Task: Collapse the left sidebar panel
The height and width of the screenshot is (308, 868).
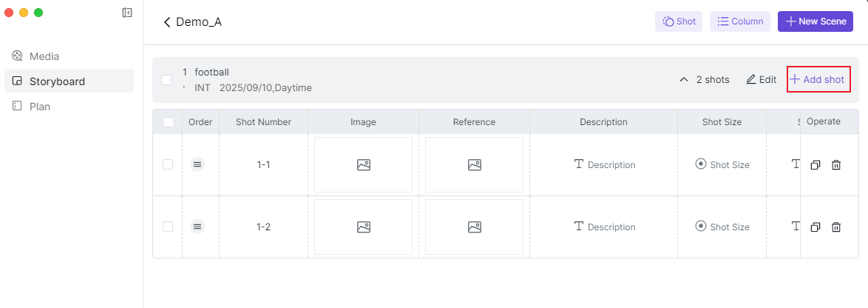Action: pos(127,13)
